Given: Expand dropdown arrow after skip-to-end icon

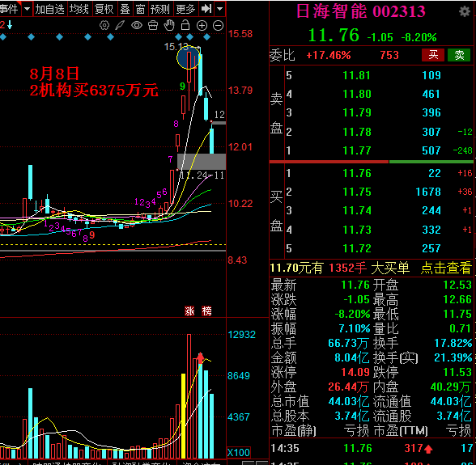Looking at the screenshot, I should [x=220, y=9].
